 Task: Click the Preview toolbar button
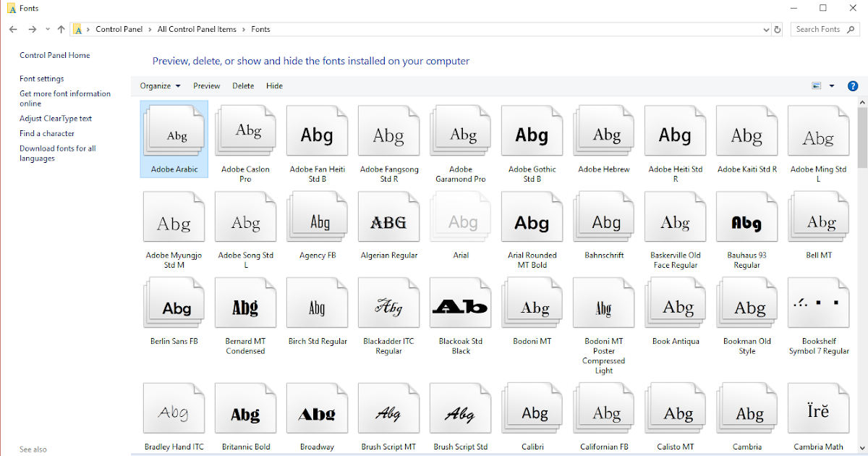click(x=207, y=85)
